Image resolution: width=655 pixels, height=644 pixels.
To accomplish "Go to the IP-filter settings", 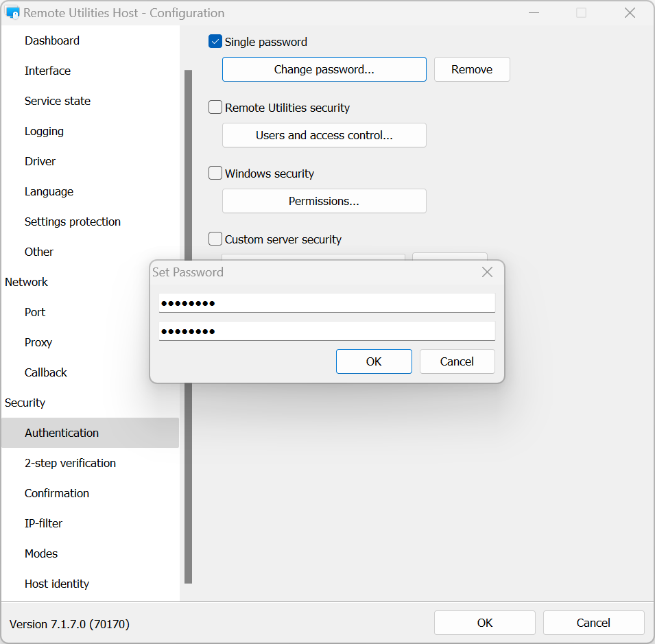I will click(43, 523).
